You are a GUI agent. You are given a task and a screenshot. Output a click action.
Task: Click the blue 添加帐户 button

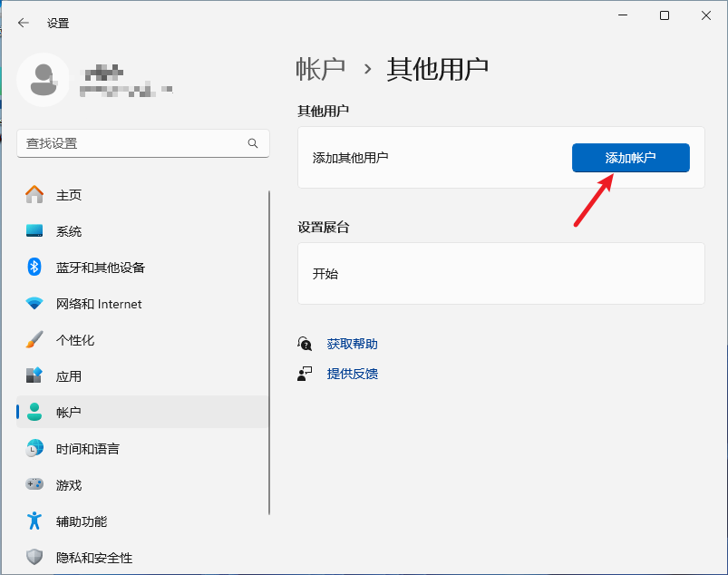[630, 157]
